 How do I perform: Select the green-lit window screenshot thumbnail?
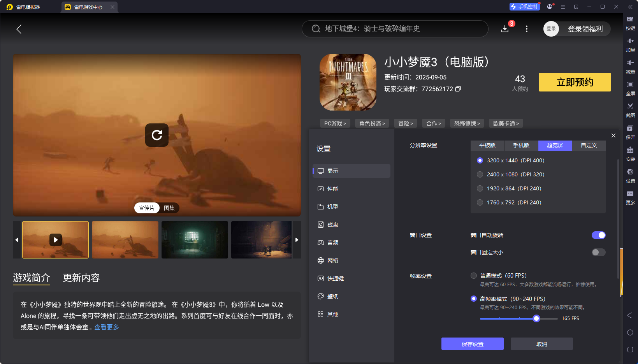click(195, 240)
